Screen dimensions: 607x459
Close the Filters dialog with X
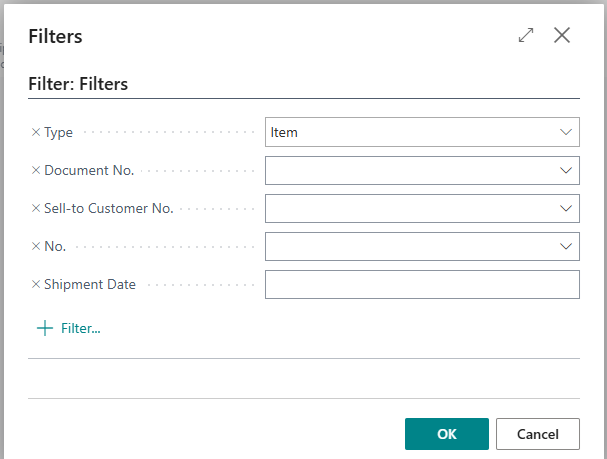point(562,35)
